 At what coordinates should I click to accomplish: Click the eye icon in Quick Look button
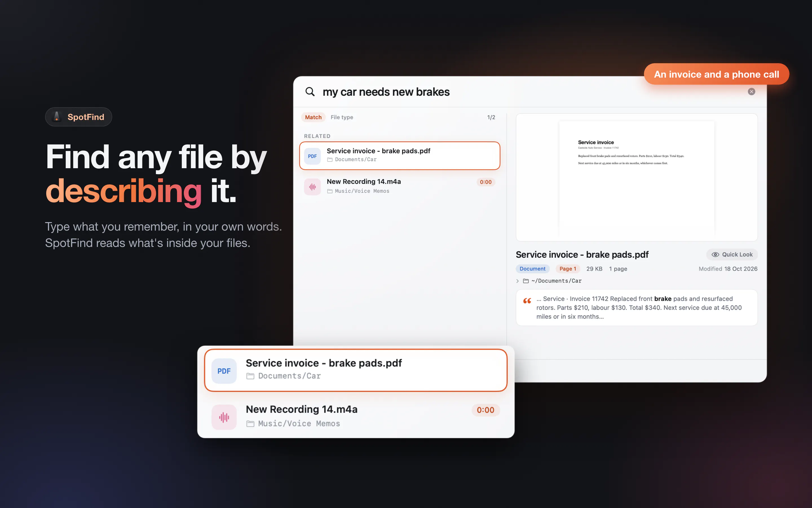pos(715,254)
